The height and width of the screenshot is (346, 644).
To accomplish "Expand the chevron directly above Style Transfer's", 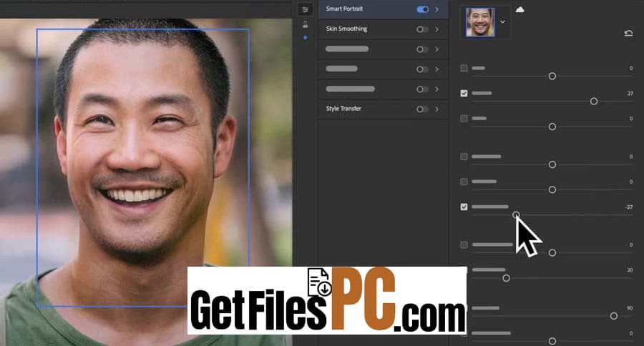I will 437,89.
